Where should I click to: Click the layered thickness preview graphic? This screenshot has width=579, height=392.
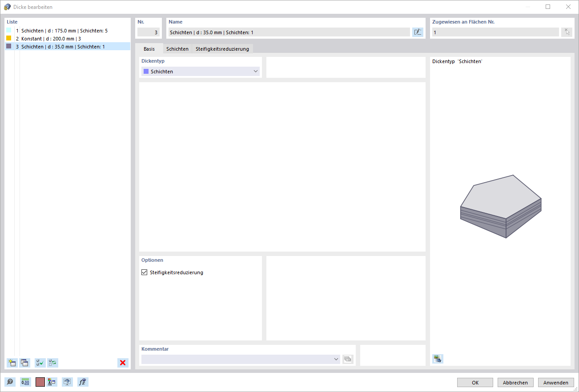click(501, 206)
